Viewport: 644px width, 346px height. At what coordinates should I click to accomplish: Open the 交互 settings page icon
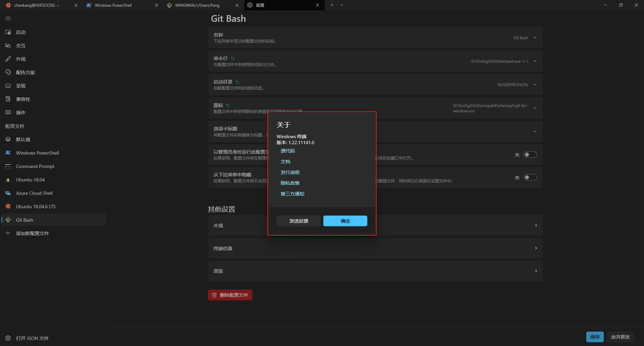point(8,46)
